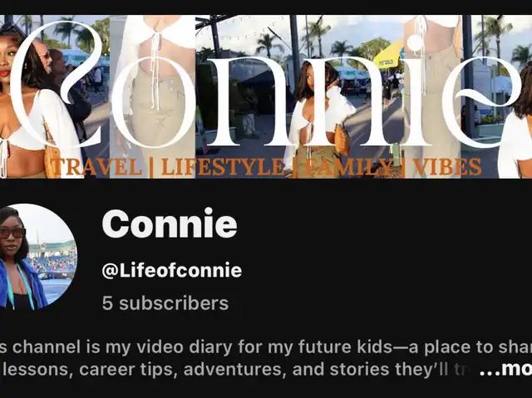Click the large white "o" banner letter
The width and height of the screenshot is (532, 398).
coord(153,102)
